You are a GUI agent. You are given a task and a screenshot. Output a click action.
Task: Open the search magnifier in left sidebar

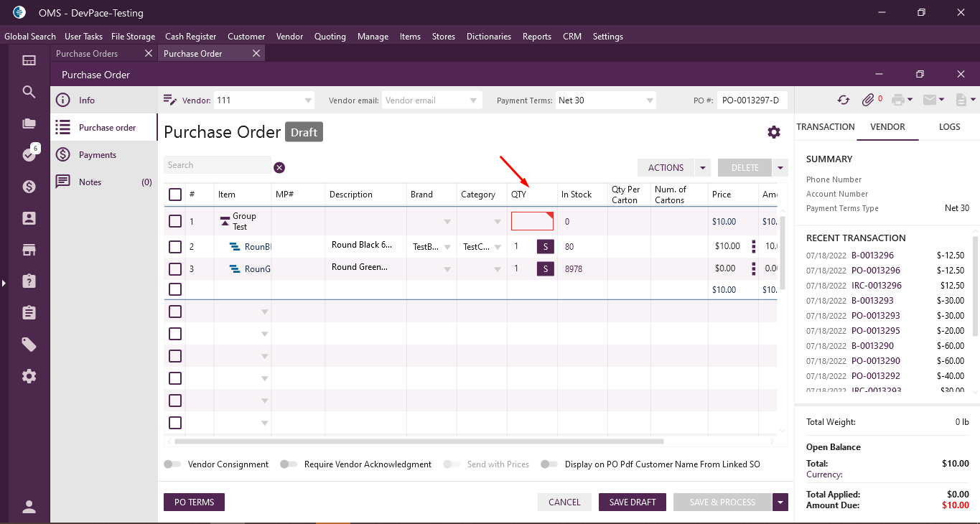point(29,92)
